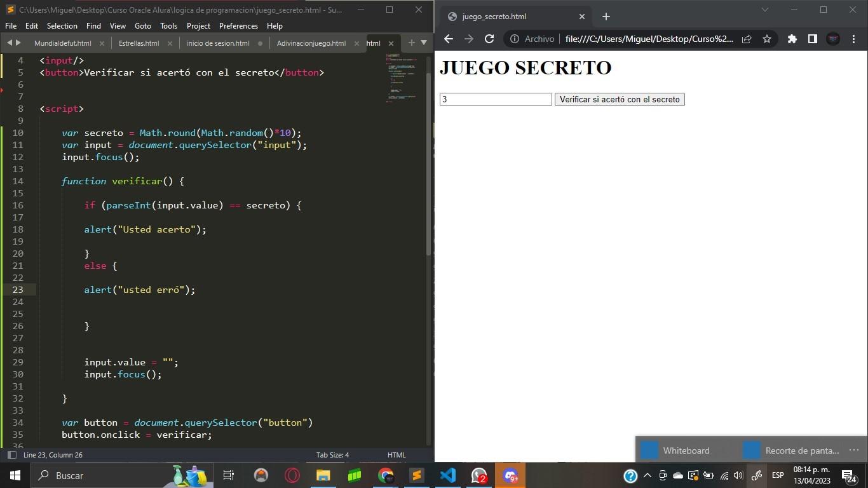
Task: Click the Chrome address bar URL
Action: [x=649, y=39]
